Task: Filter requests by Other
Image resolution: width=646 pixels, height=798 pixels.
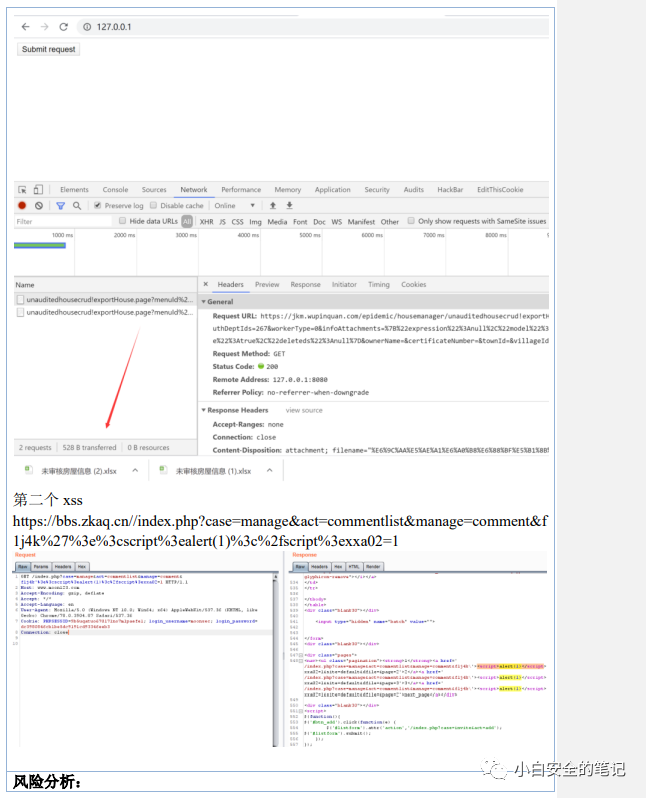Action: (x=390, y=222)
